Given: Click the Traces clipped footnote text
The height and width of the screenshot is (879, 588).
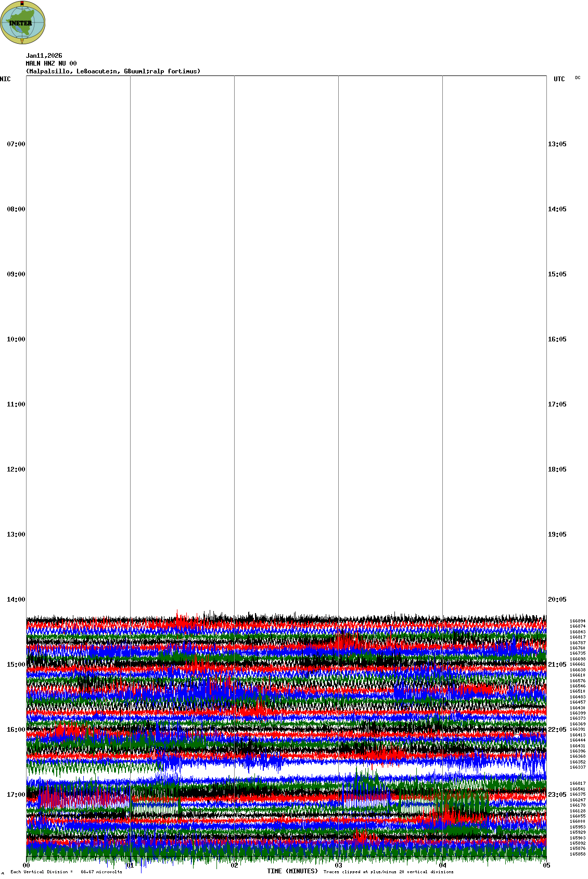Looking at the screenshot, I should tap(388, 872).
